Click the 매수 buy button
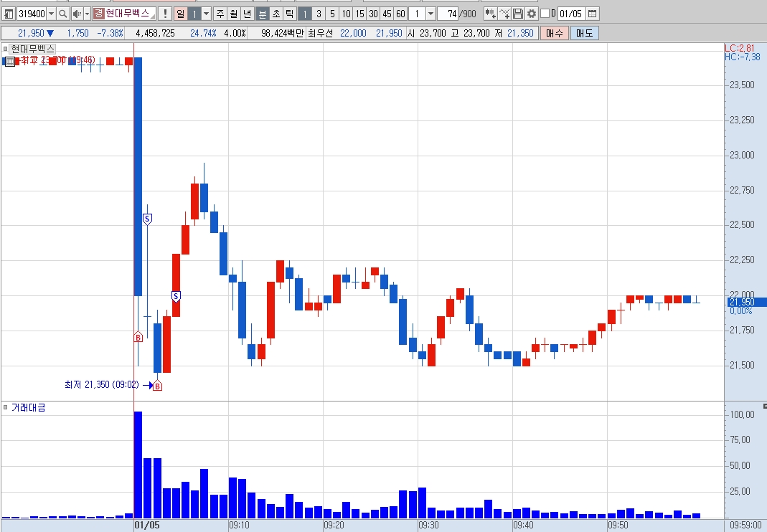Image resolution: width=767 pixels, height=532 pixels. click(554, 33)
